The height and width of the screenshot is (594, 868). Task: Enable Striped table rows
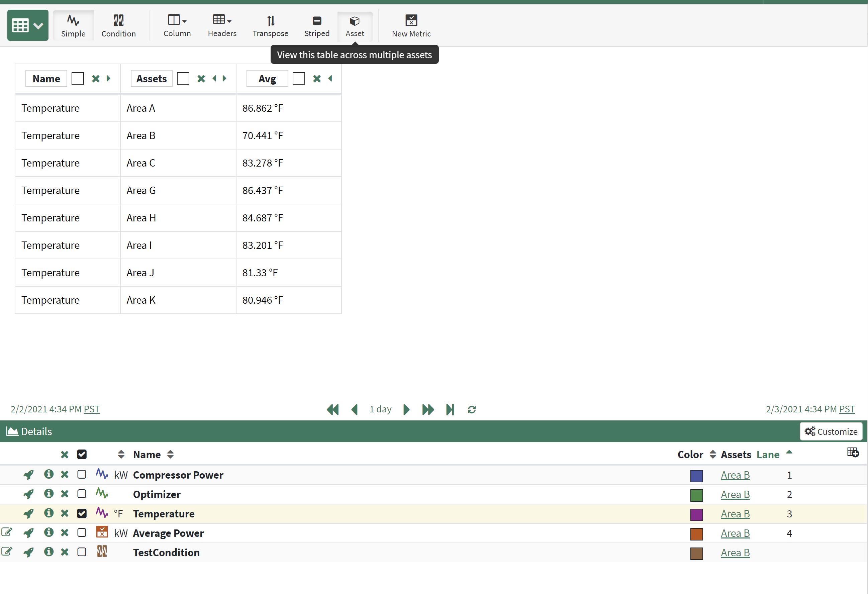(x=316, y=25)
